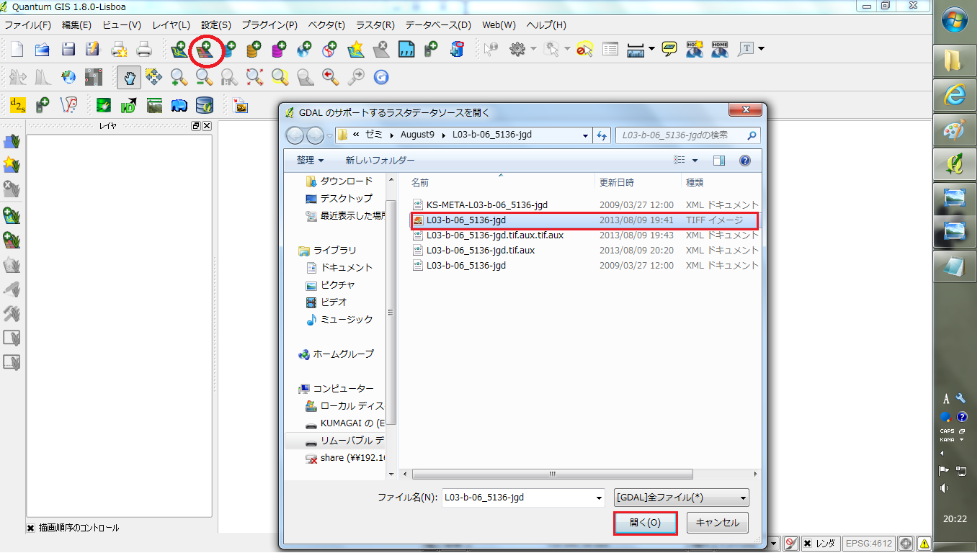Click the 開く(O) button
This screenshot has height=553, width=980.
coord(645,523)
